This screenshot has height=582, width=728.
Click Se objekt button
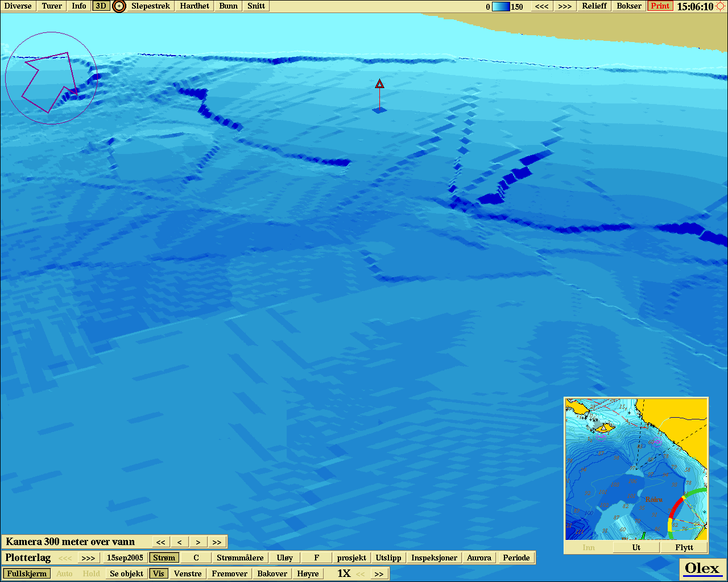(126, 573)
